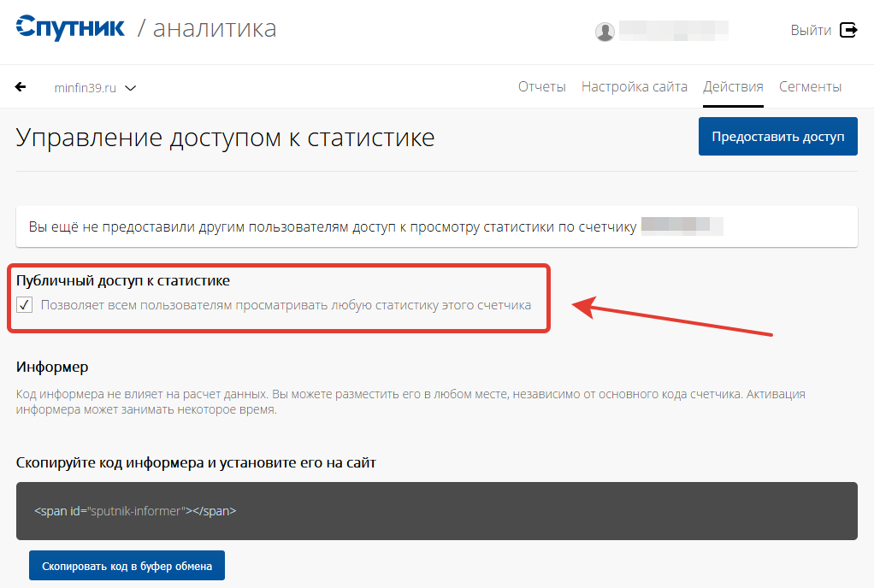Open the Отчеты tab
Viewport: 874px width, 588px height.
pos(542,86)
